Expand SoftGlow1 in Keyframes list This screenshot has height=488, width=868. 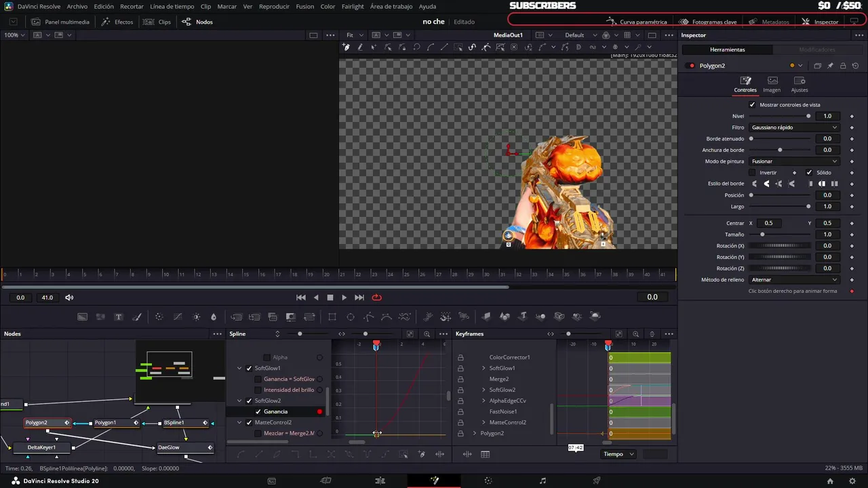point(484,368)
